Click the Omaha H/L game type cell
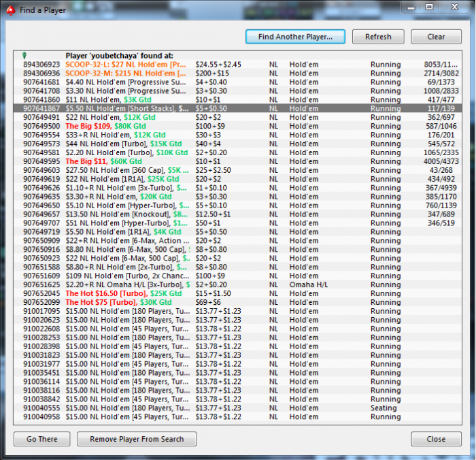The image size is (476, 460). [x=309, y=284]
